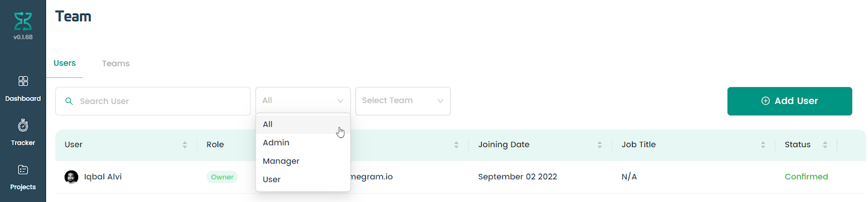
Task: Click the Add User button
Action: coord(789,101)
